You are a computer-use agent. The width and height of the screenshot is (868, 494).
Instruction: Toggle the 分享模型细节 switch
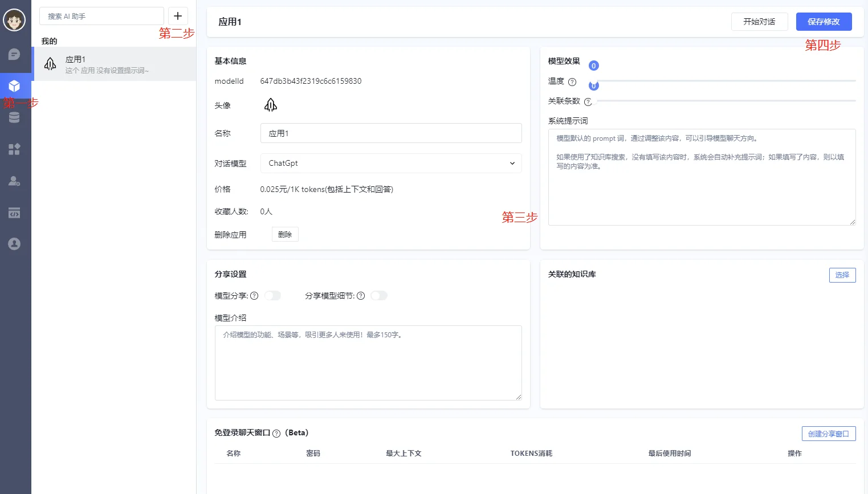(x=379, y=295)
